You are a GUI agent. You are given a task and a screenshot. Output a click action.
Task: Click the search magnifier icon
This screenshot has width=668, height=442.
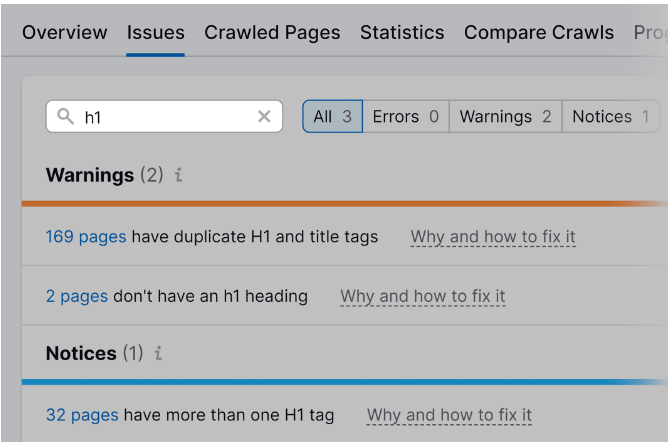coord(66,116)
